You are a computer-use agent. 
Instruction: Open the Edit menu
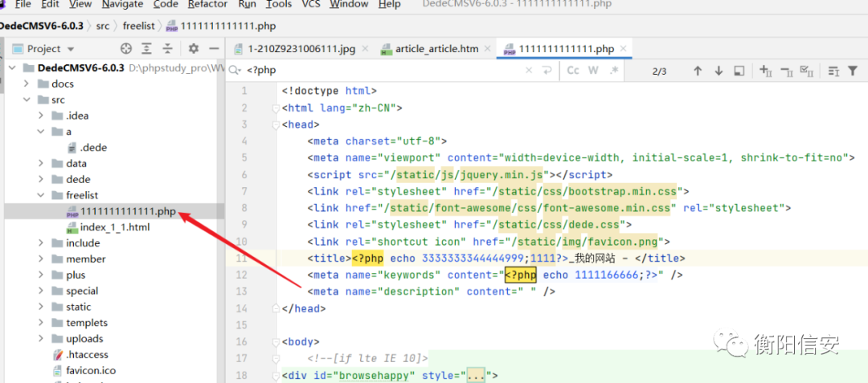(x=50, y=5)
